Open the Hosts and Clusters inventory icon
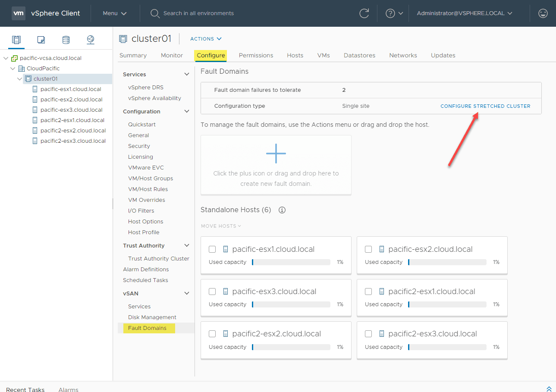The image size is (556, 392). [16, 39]
